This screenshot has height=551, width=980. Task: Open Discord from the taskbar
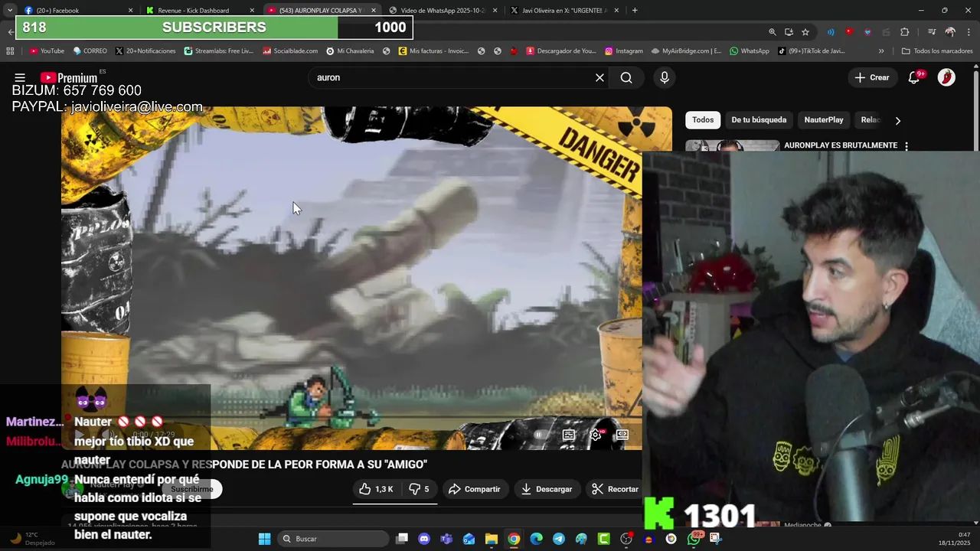424,539
